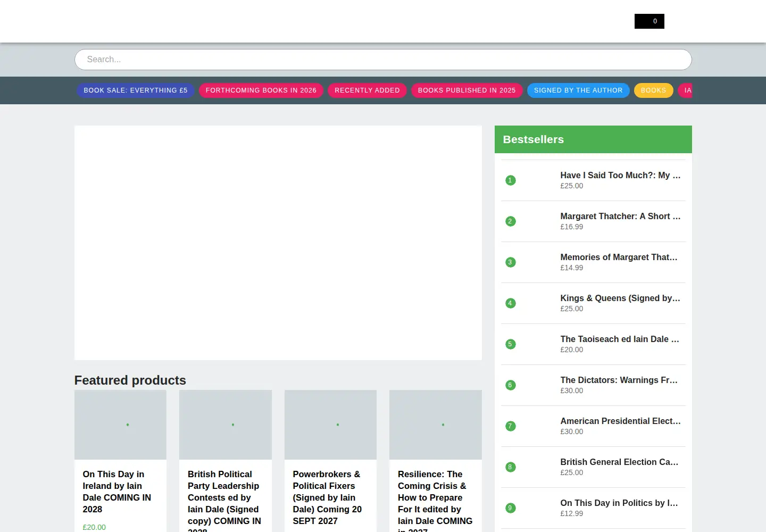Click the British Political Party Leadership Contests image
Image resolution: width=766 pixels, height=532 pixels.
(226, 425)
